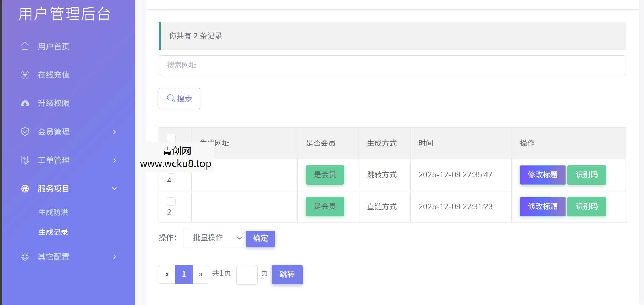This screenshot has height=305, width=644.
Task: Click the yen coin icon for 在线充值
Action: [x=25, y=74]
